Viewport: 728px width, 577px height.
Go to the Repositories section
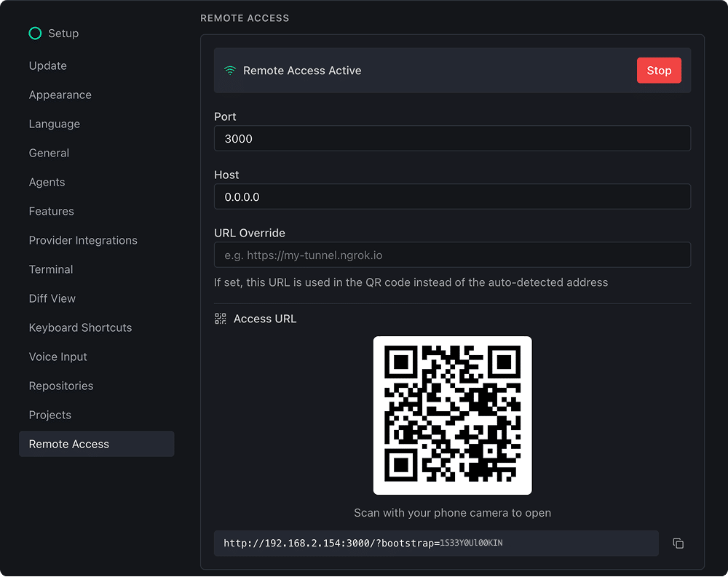coord(61,386)
